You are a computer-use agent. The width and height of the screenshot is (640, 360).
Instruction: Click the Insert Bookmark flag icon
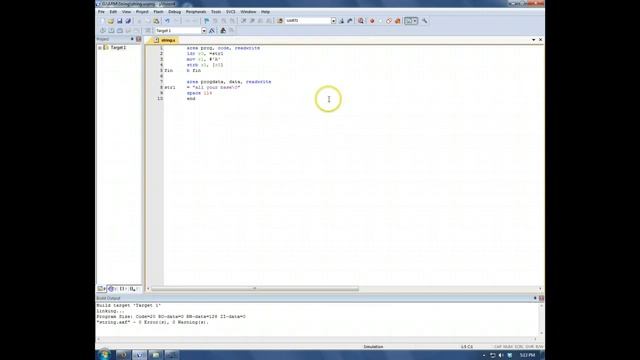coord(207,21)
